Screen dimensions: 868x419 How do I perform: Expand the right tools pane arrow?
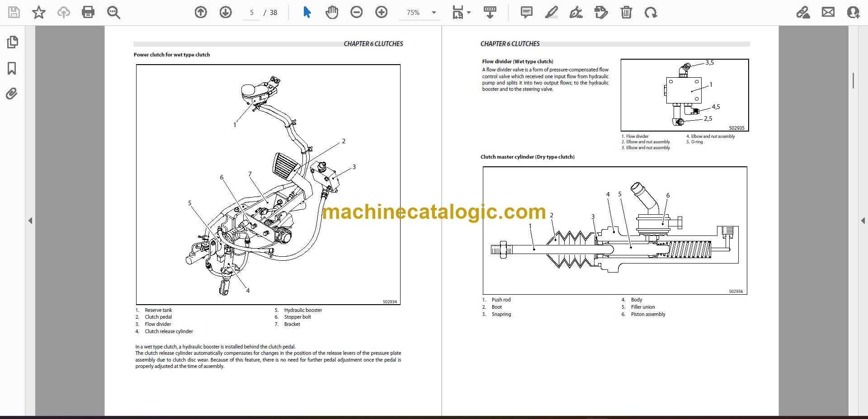click(863, 221)
